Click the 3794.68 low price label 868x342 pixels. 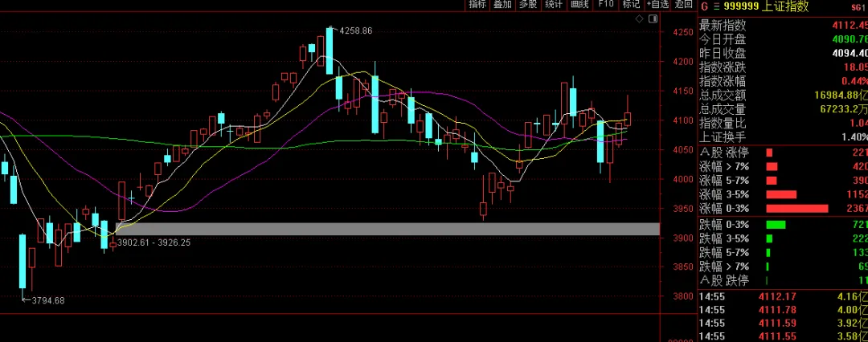pyautogui.click(x=48, y=301)
